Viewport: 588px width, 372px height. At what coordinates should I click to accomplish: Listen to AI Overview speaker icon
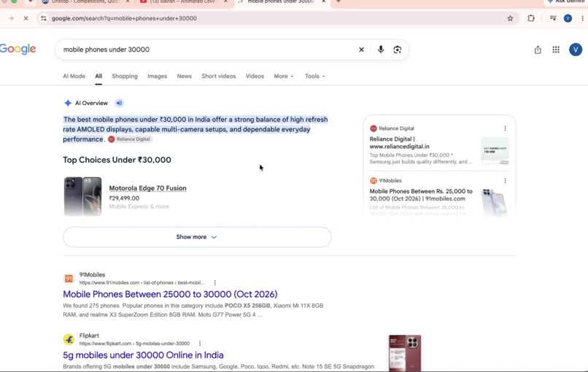point(119,103)
